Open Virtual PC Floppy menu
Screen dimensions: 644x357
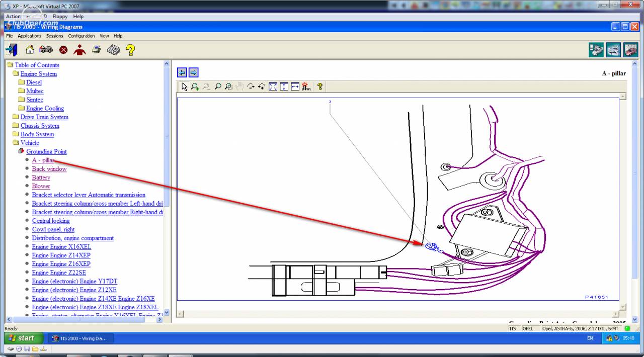pos(60,16)
